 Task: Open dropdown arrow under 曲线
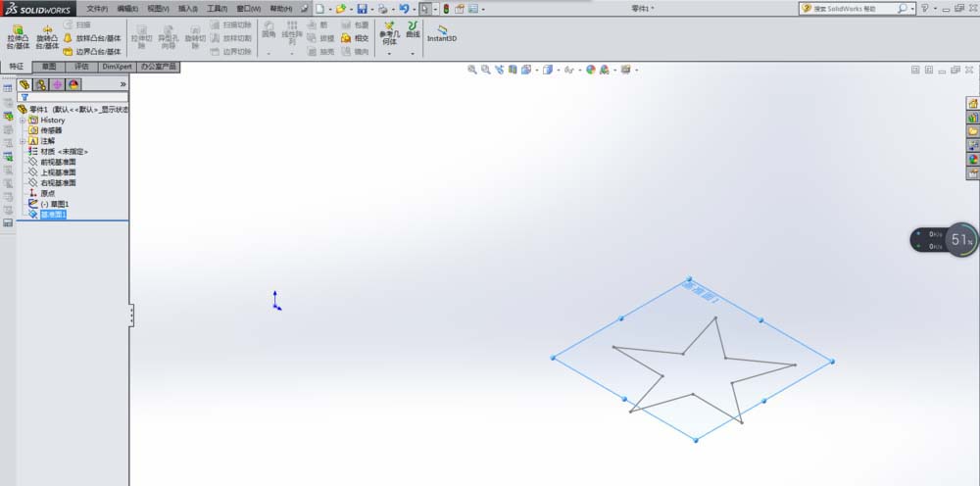413,54
